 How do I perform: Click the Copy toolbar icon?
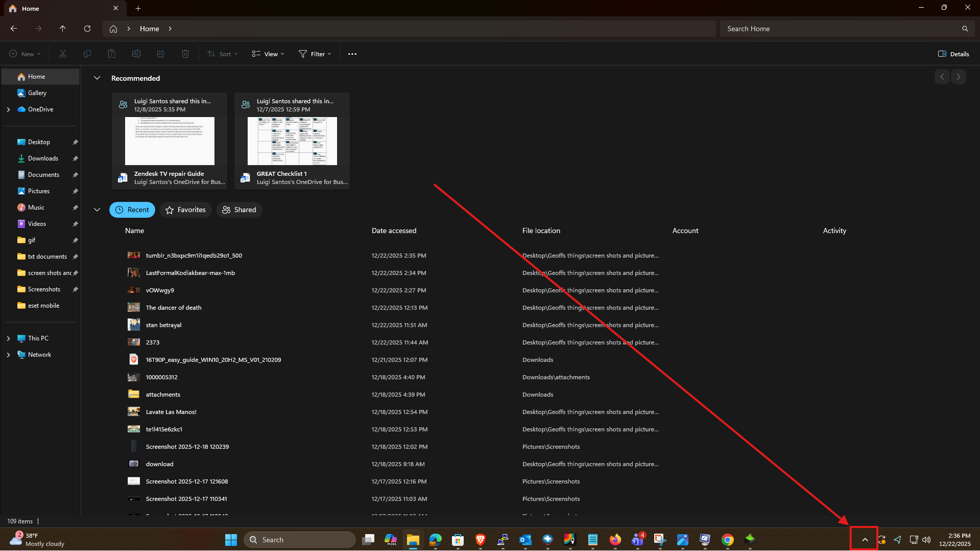coord(87,54)
